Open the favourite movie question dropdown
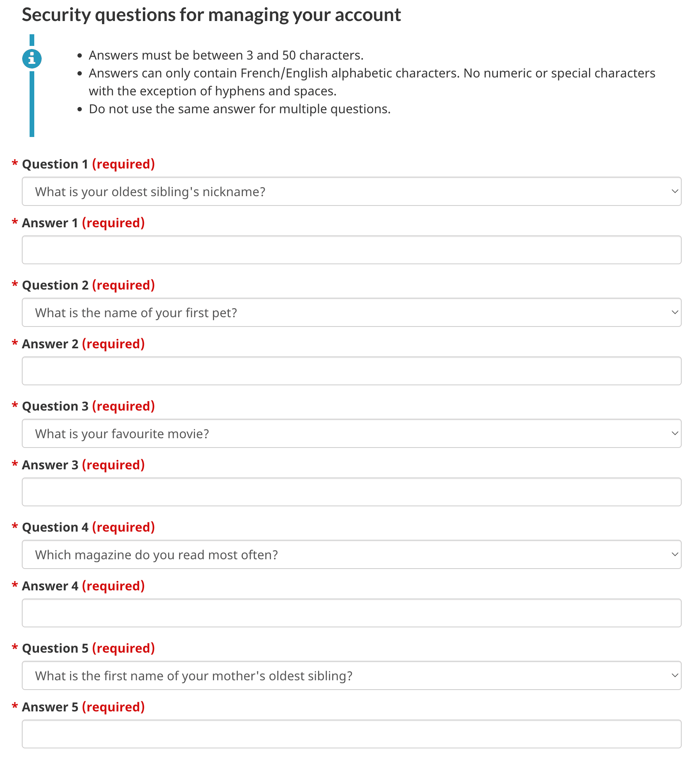 pyautogui.click(x=351, y=434)
